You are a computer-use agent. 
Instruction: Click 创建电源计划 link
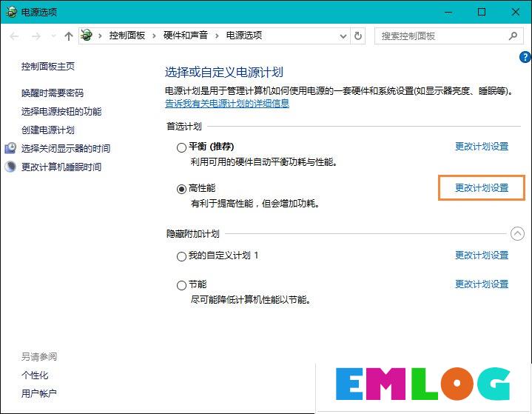(x=48, y=130)
